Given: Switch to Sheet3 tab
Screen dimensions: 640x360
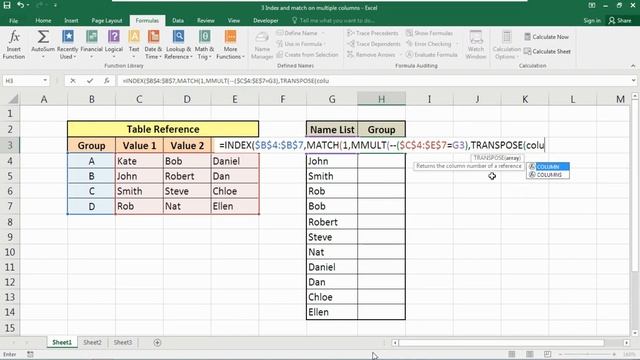Looking at the screenshot, I should [x=123, y=342].
